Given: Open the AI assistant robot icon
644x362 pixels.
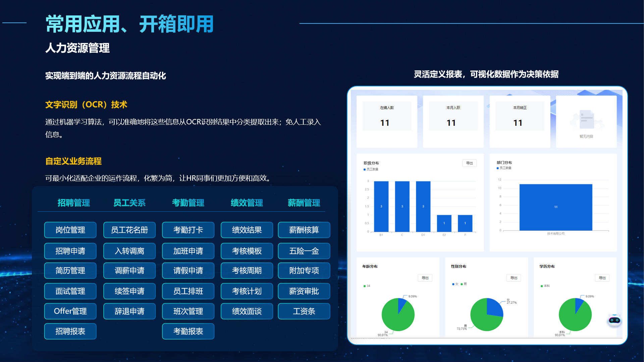Looking at the screenshot, I should 614,321.
